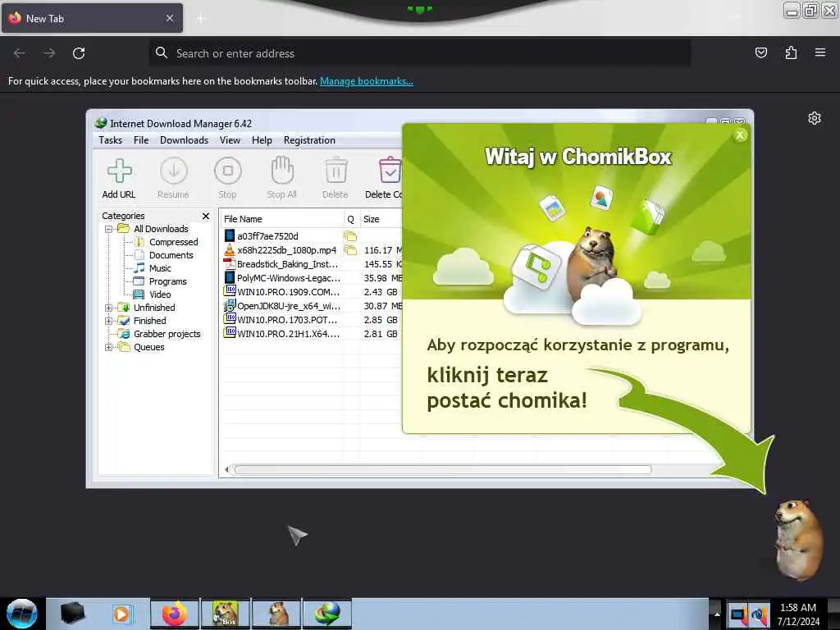Expand the Queues category
Screen dimensions: 840x630
point(108,347)
